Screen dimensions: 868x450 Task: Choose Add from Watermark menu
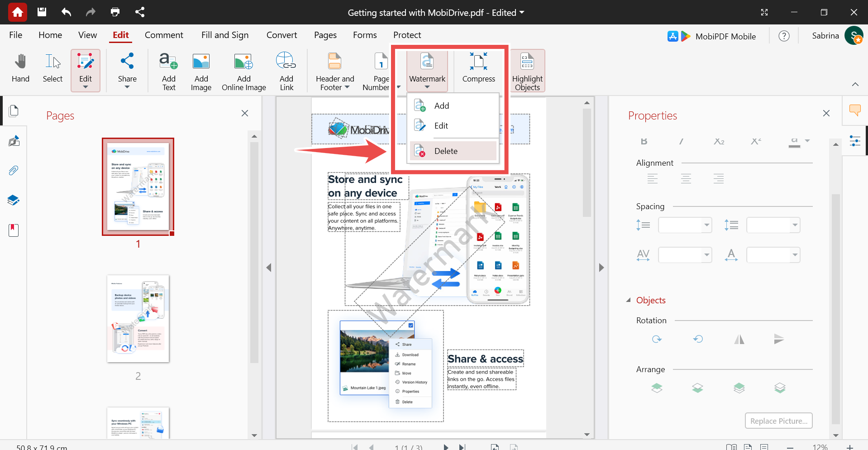click(x=453, y=105)
